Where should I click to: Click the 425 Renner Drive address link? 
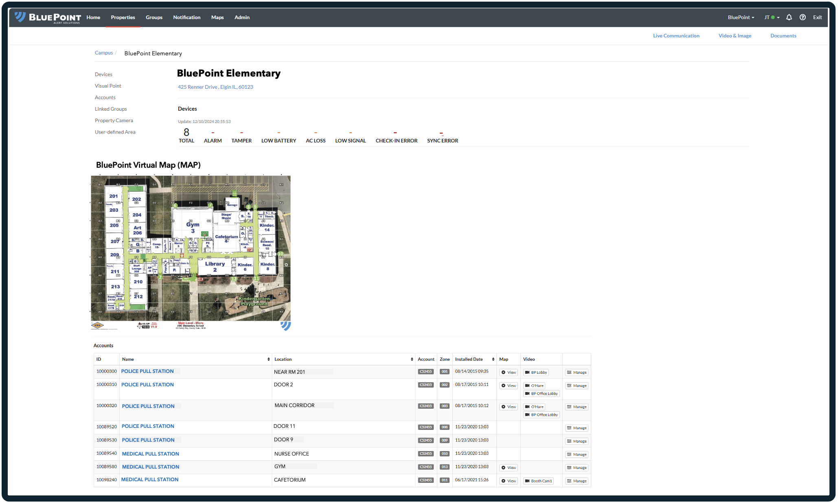pos(215,87)
